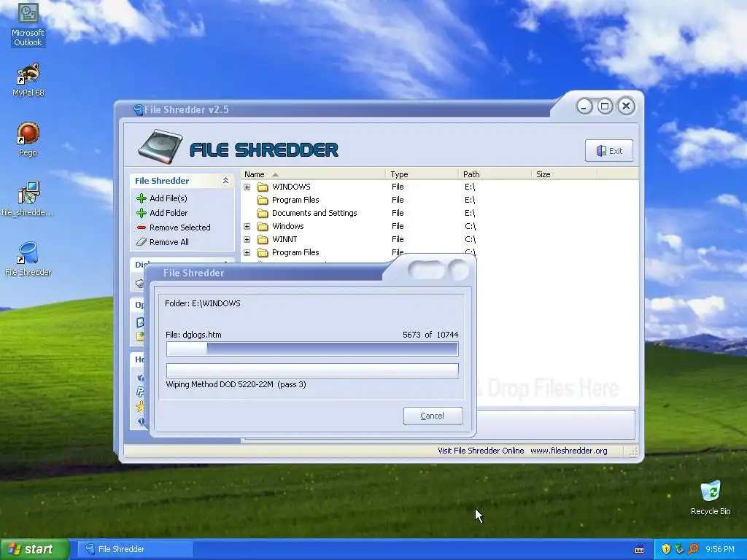Image resolution: width=747 pixels, height=560 pixels.
Task: Click the red minus Remove Selected icon
Action: [142, 227]
